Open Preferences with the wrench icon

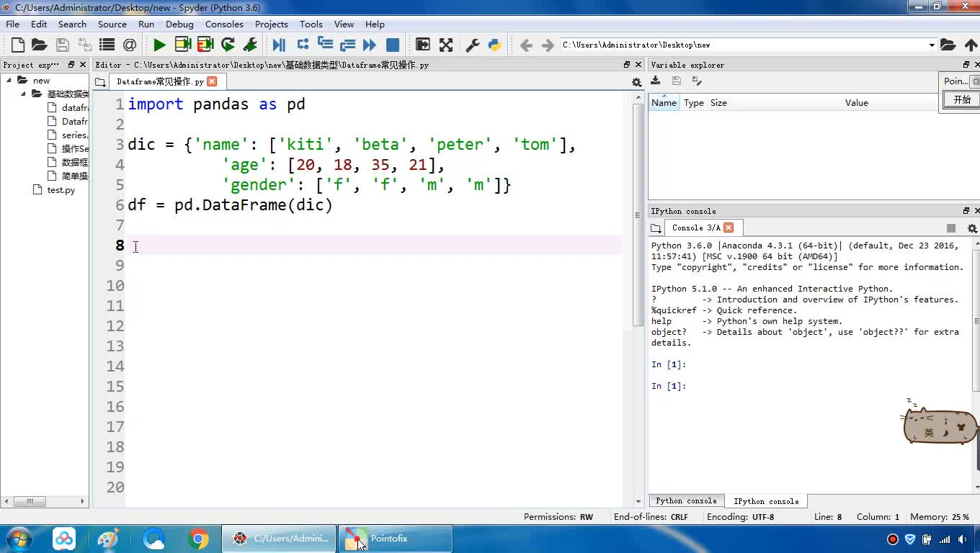click(x=473, y=45)
